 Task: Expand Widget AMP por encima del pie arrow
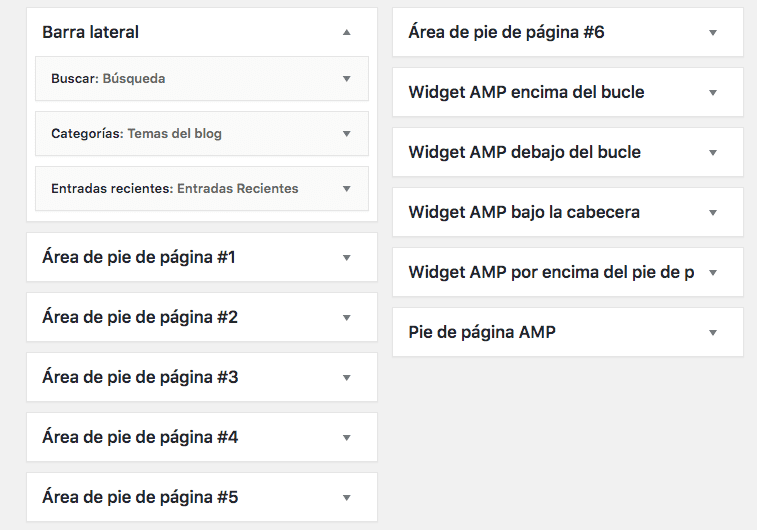pos(713,272)
